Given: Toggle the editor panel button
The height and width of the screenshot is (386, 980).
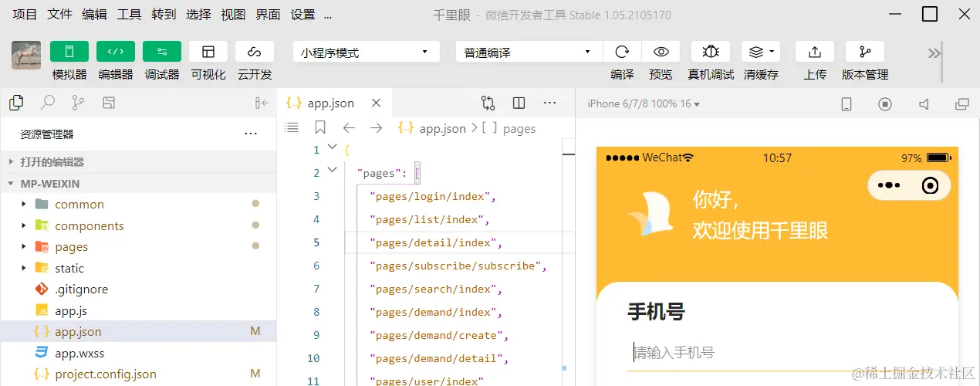Looking at the screenshot, I should tap(116, 52).
